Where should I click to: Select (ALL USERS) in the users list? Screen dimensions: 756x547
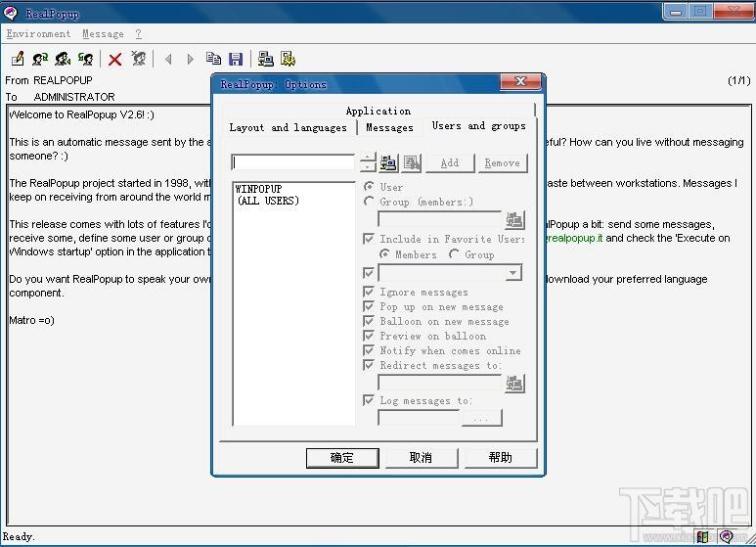click(x=268, y=201)
